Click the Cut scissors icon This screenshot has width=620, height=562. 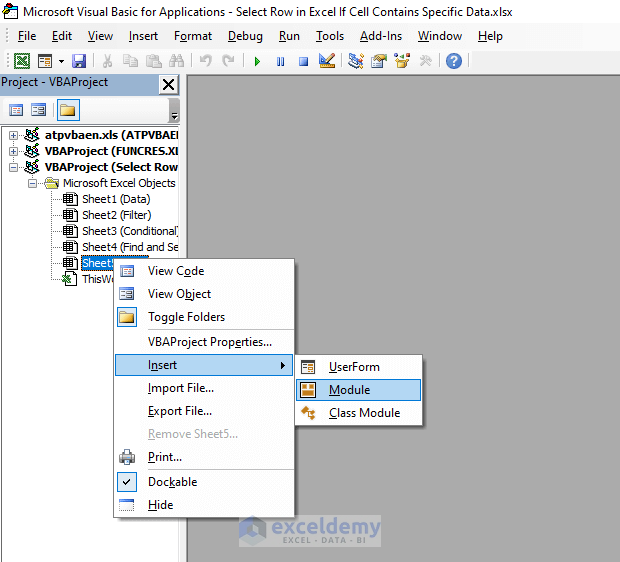[x=107, y=61]
